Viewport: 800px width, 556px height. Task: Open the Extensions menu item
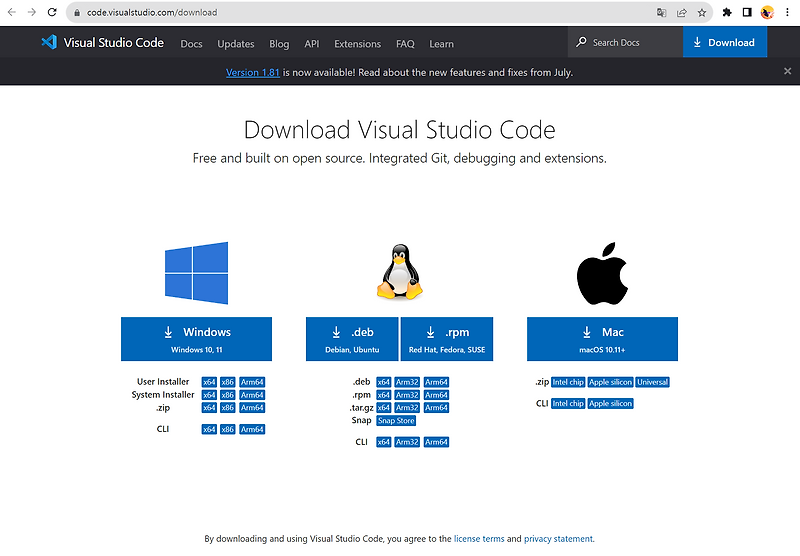pos(358,44)
